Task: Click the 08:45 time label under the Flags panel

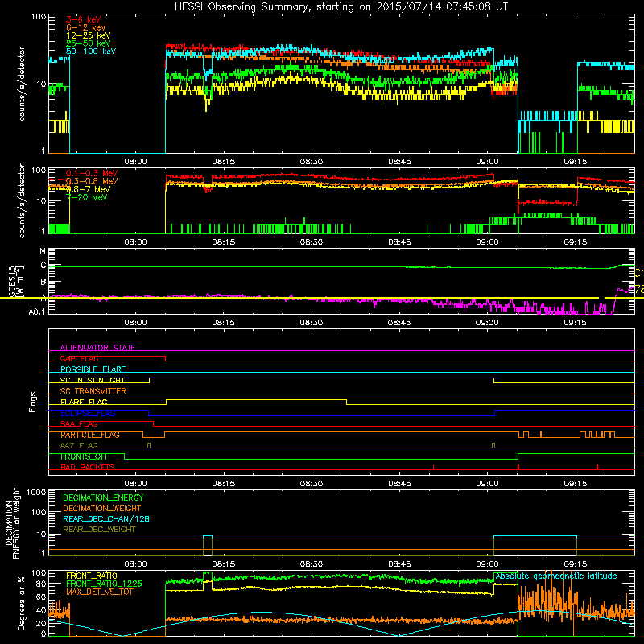Action: (x=399, y=484)
